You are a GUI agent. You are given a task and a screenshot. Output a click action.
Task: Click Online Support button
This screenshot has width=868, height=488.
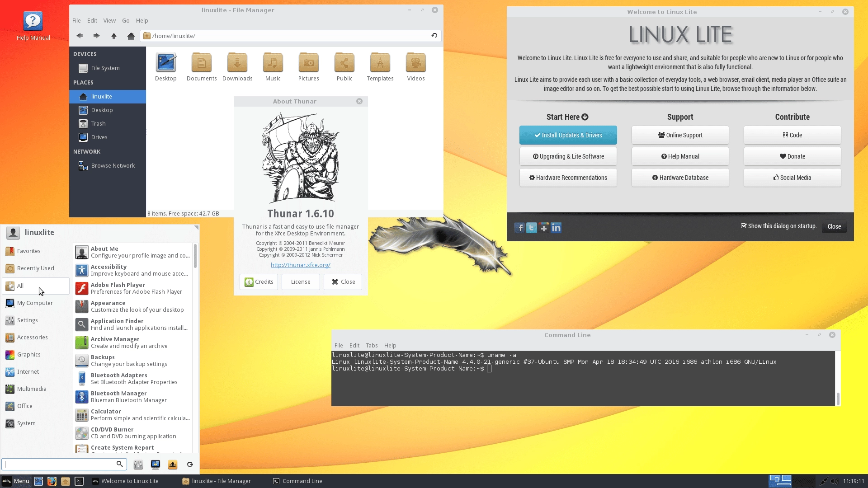(x=680, y=135)
